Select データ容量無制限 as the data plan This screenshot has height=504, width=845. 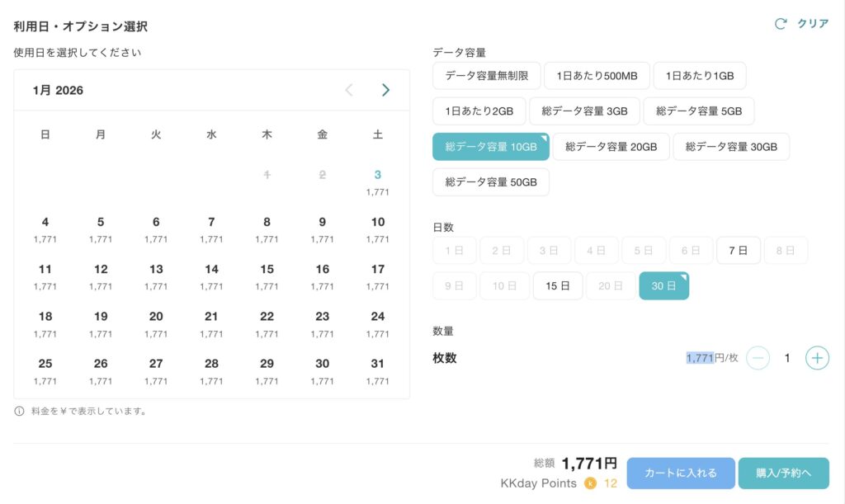[484, 75]
